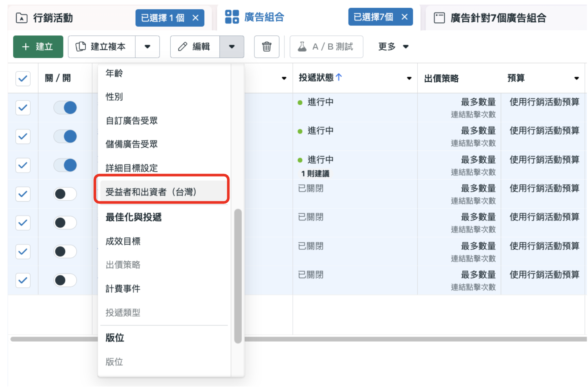Click the copy icon beside 建立複本

click(81, 47)
